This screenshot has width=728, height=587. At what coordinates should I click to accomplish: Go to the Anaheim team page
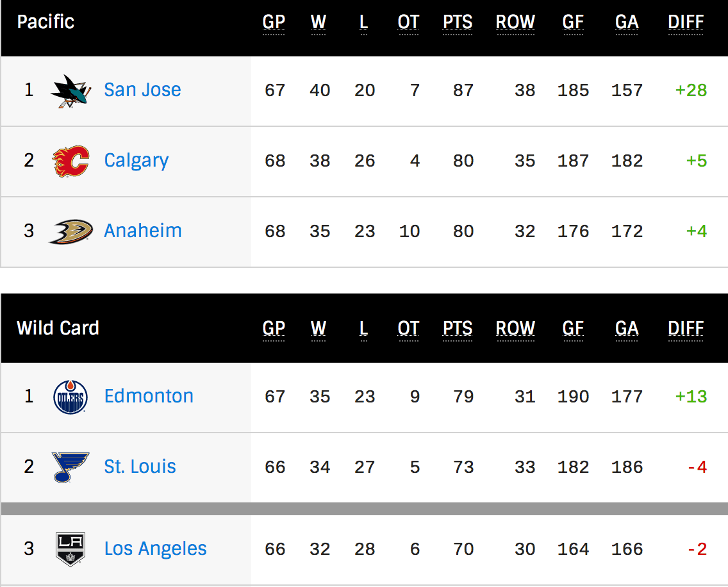pyautogui.click(x=143, y=231)
